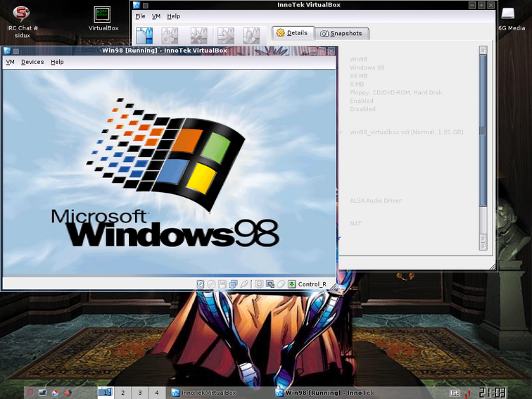This screenshot has height=399, width=532.
Task: Click window menu icon of VirtualBox manager titlebar
Action: 137,5
